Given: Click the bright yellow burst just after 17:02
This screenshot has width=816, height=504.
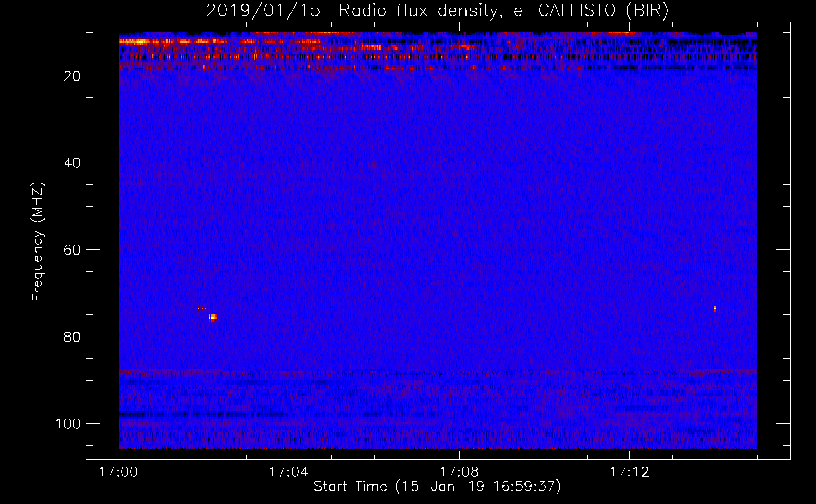Looking at the screenshot, I should tap(214, 317).
